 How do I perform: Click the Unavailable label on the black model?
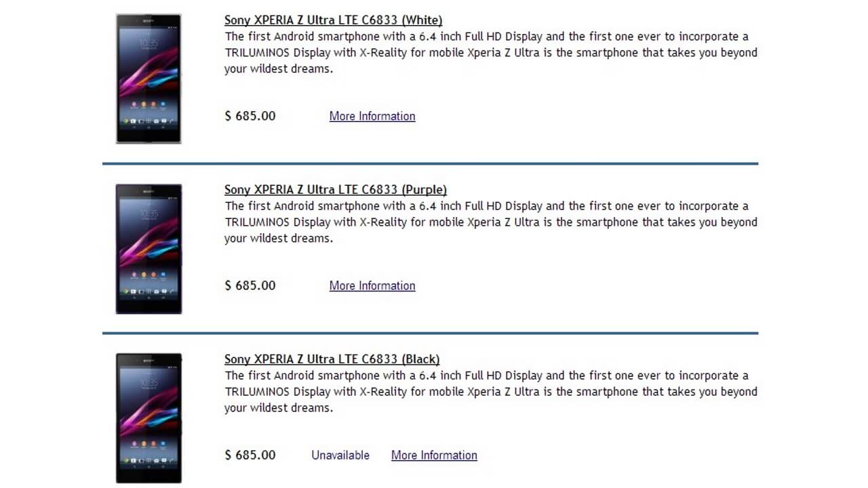pos(340,455)
